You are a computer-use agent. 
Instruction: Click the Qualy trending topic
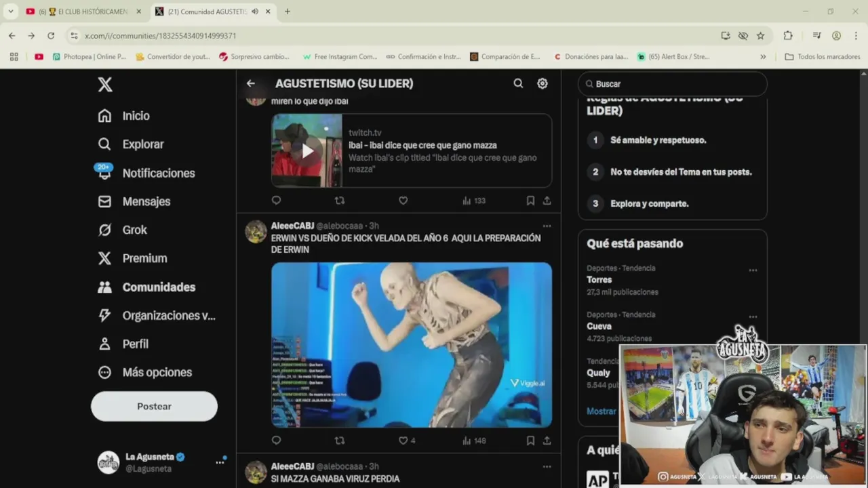click(x=598, y=373)
